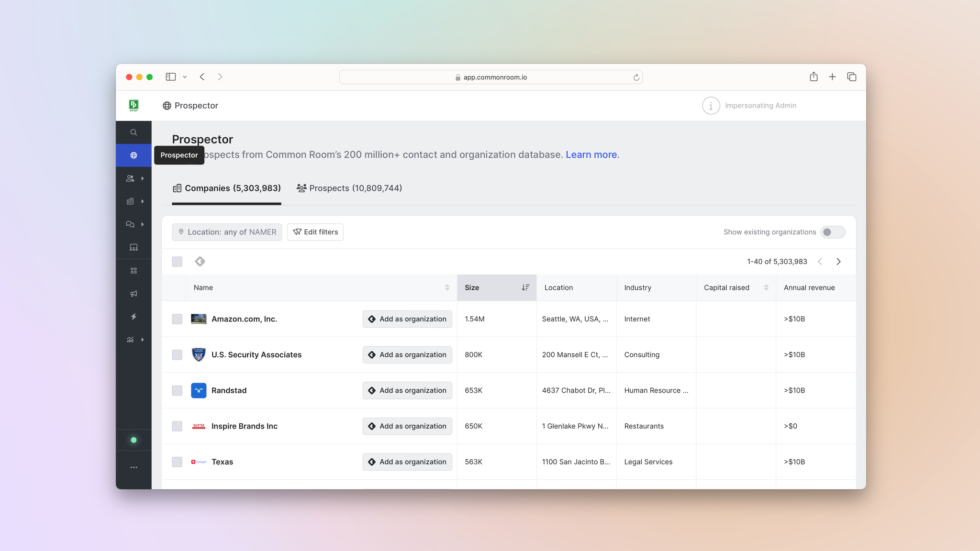Click the Location column header
The image size is (980, 551).
tap(577, 287)
